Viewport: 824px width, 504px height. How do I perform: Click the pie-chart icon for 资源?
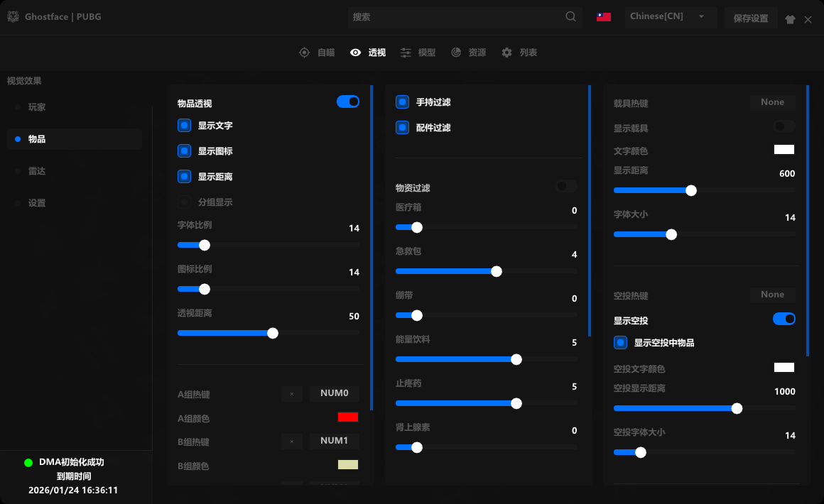456,53
